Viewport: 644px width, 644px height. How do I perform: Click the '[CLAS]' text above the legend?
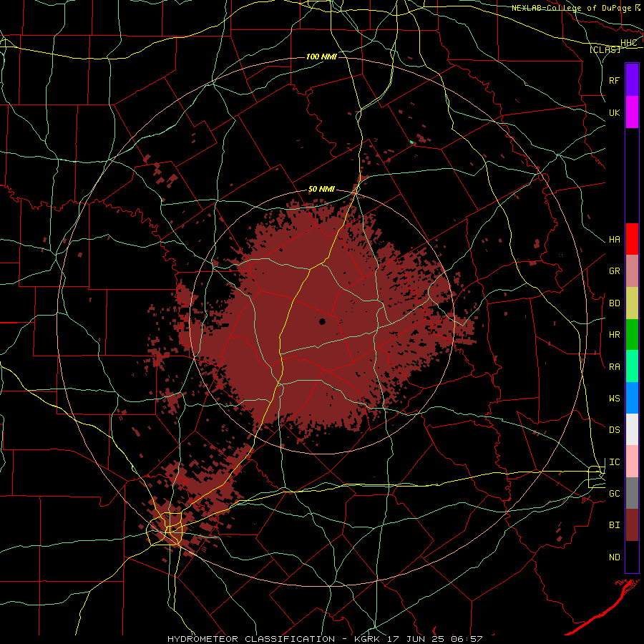click(x=605, y=49)
